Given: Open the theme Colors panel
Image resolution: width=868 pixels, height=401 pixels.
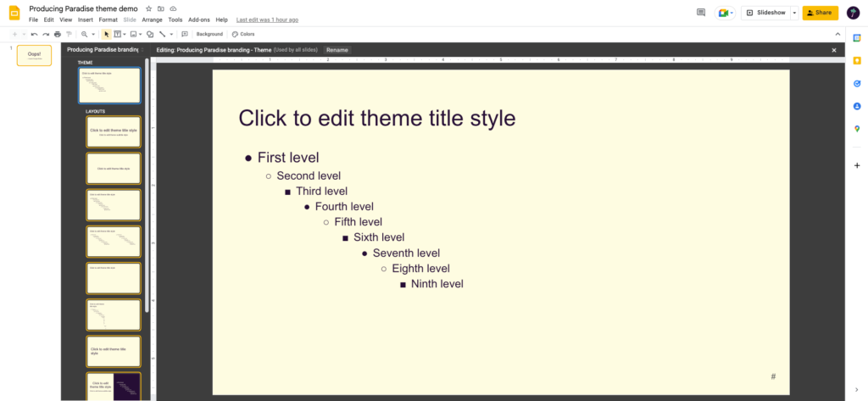Looking at the screenshot, I should [x=243, y=35].
